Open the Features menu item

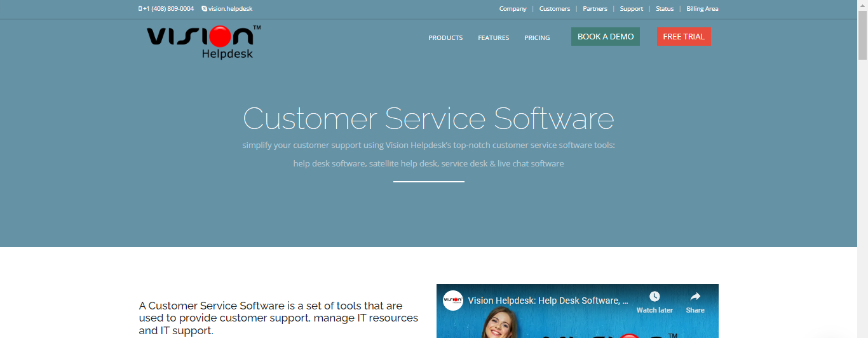pos(493,38)
